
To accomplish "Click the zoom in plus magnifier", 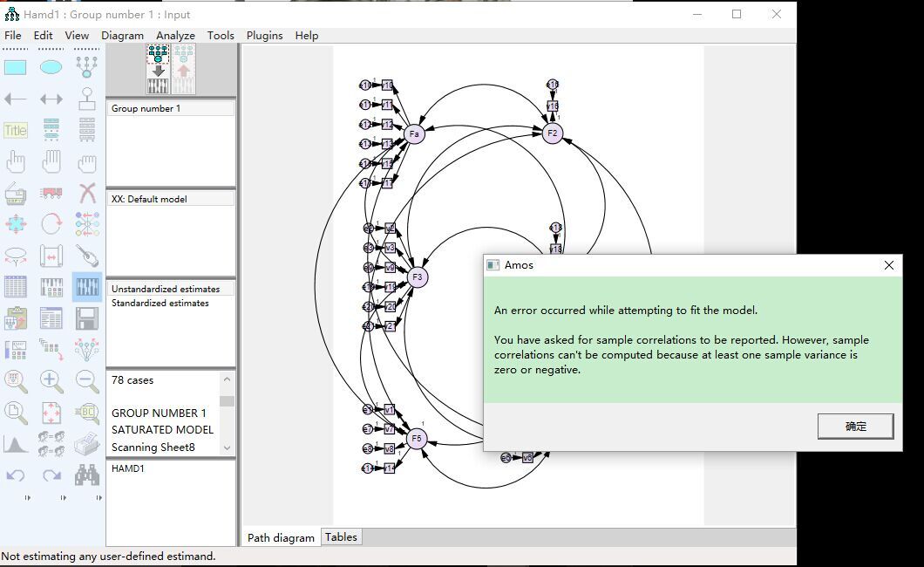I will [51, 381].
